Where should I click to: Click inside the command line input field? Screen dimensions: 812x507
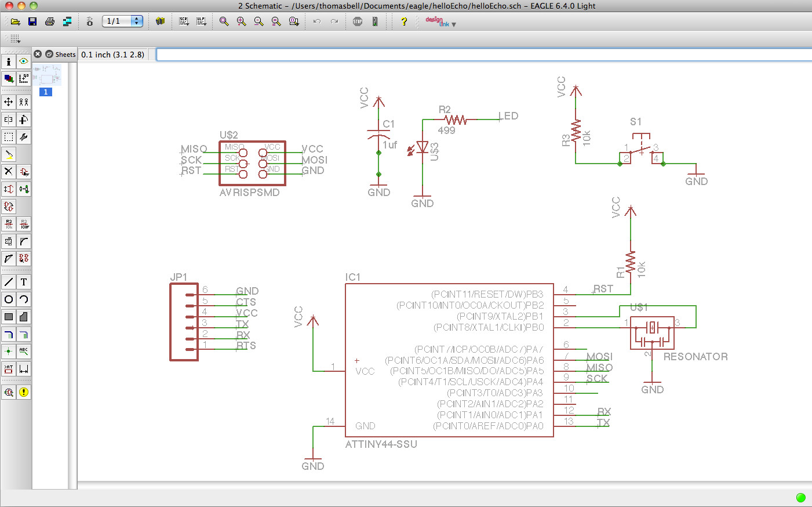406,54
